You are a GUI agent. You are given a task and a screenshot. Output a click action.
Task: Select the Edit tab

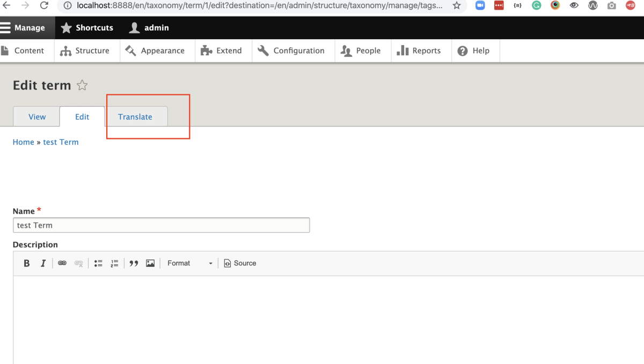82,117
